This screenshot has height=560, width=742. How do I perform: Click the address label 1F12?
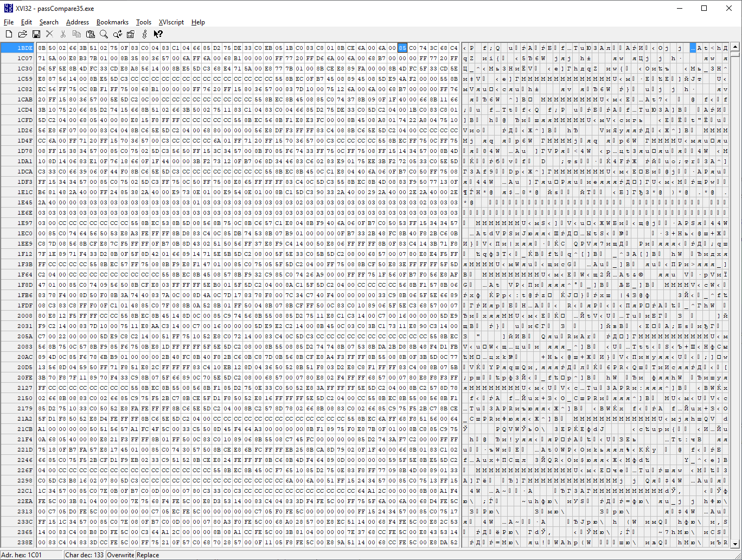(25, 254)
